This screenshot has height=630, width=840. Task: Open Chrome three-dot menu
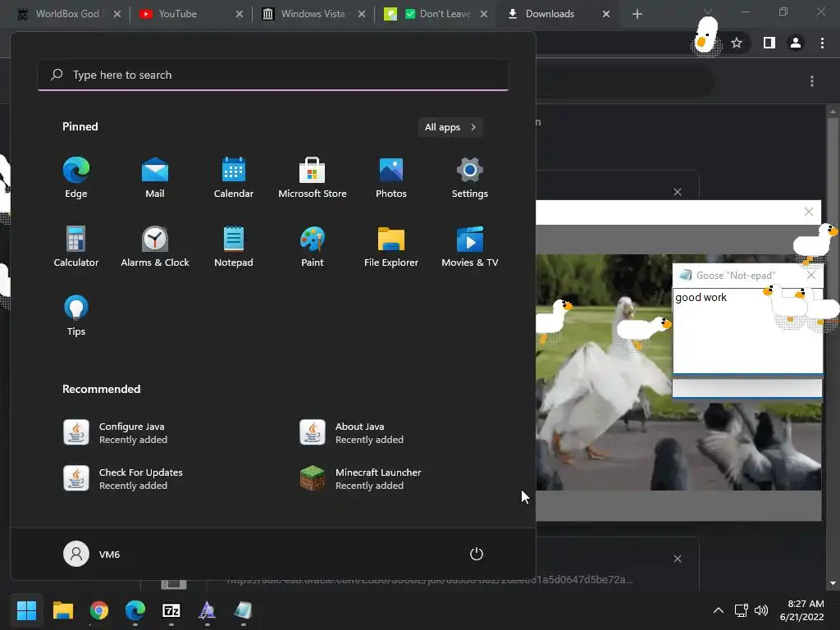[x=822, y=43]
